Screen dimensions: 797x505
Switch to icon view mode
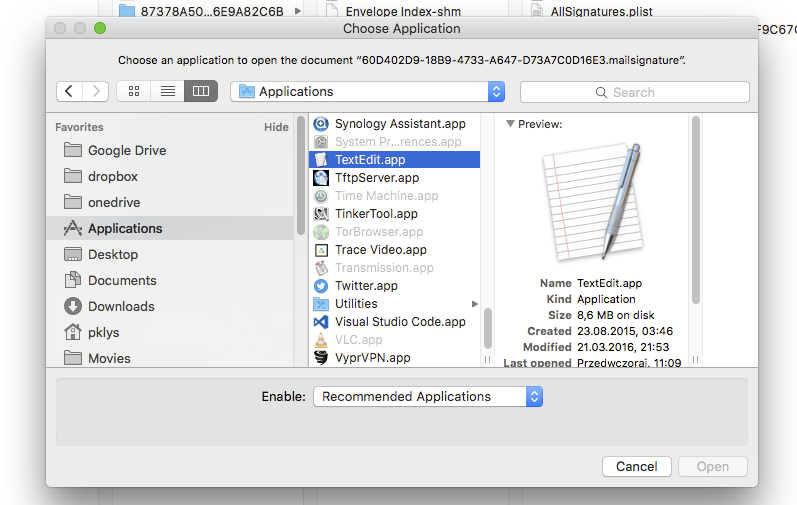click(x=134, y=92)
